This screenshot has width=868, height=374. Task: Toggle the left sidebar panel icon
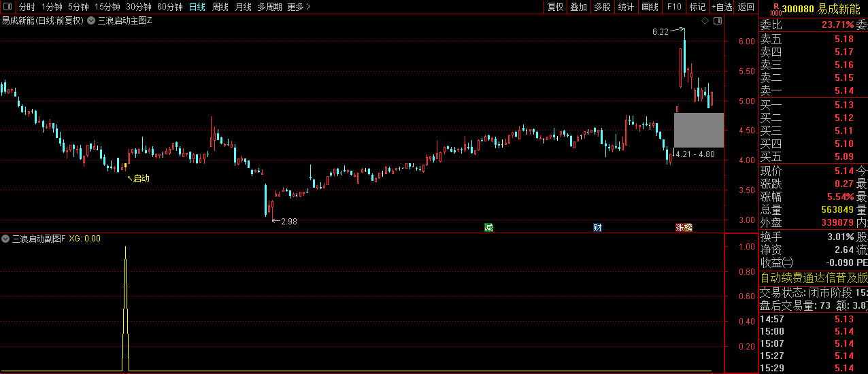(8, 7)
